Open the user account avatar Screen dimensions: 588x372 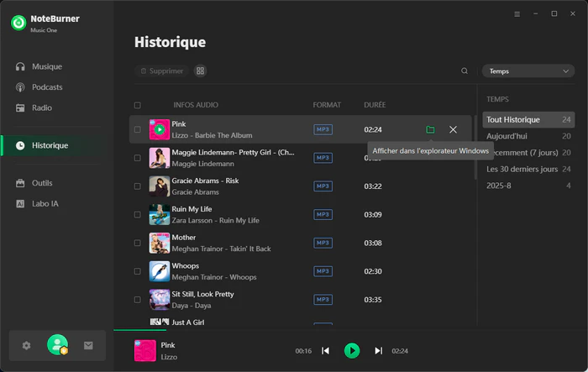(57, 344)
